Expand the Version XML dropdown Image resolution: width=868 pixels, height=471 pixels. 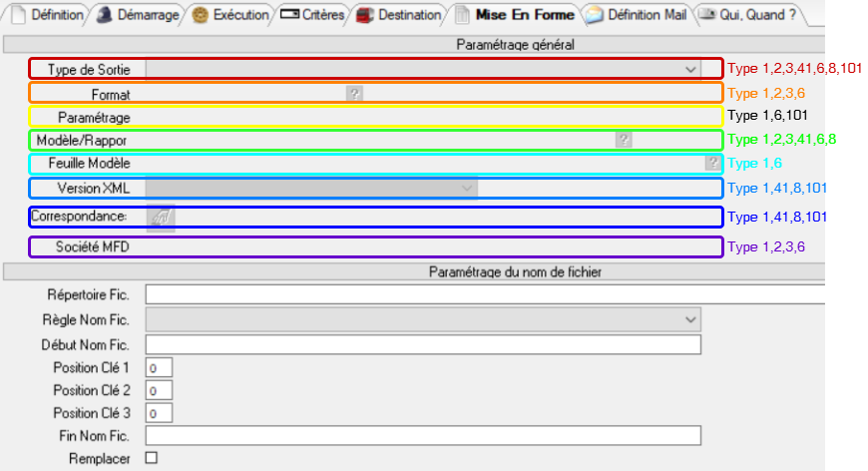pos(467,188)
